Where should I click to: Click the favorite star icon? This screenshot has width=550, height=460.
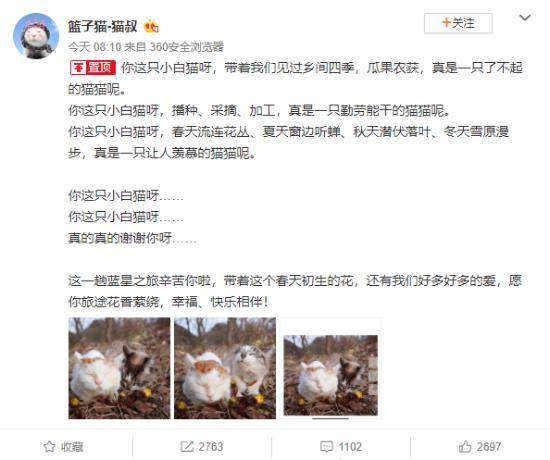click(x=49, y=446)
